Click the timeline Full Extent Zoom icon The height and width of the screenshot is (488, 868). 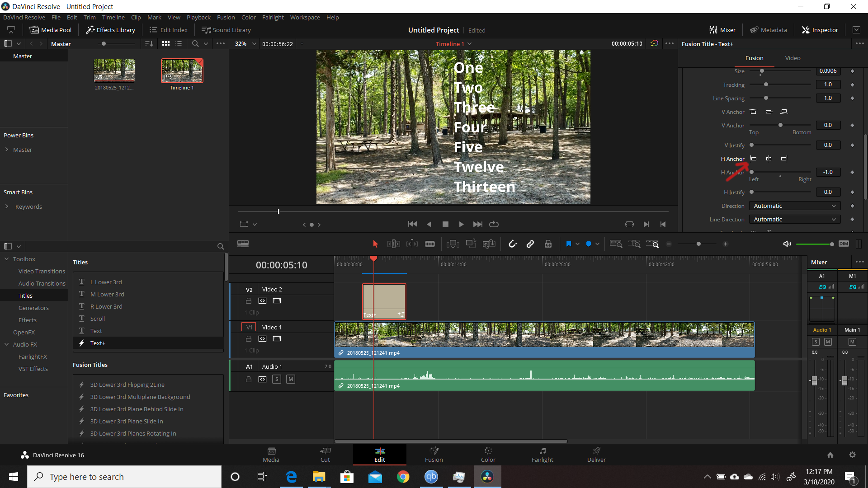pos(616,244)
